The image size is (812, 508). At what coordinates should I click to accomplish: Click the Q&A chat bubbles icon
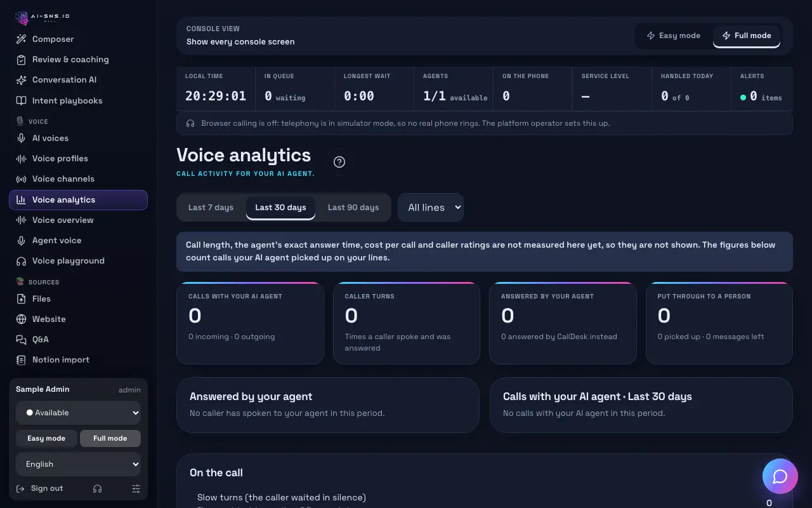point(21,340)
